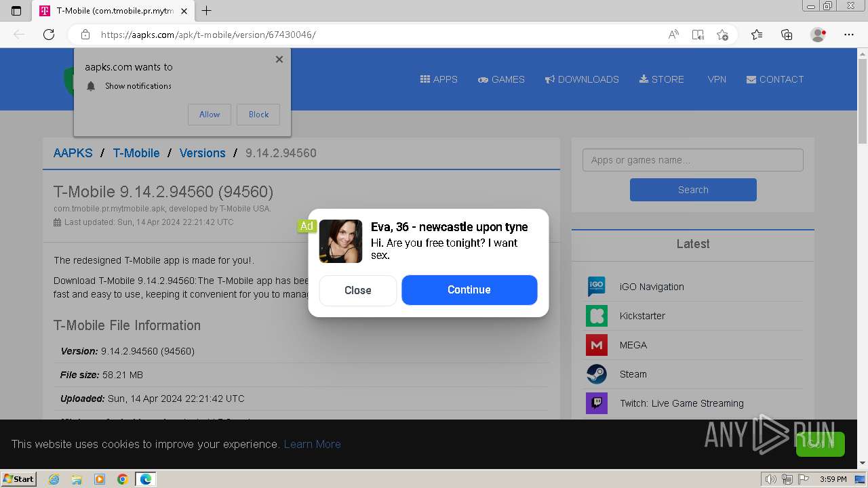The image size is (868, 488).
Task: Open the GAMES menu item
Action: pyautogui.click(x=501, y=79)
